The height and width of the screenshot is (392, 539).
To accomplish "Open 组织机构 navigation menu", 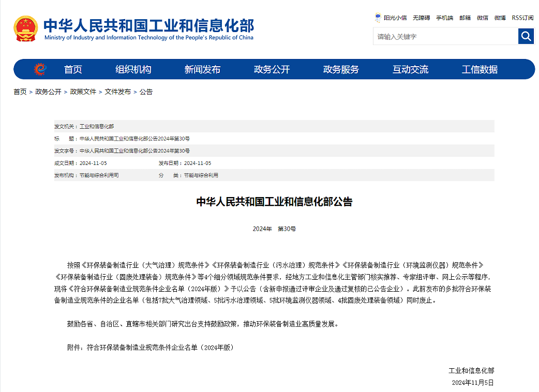I will click(x=133, y=69).
